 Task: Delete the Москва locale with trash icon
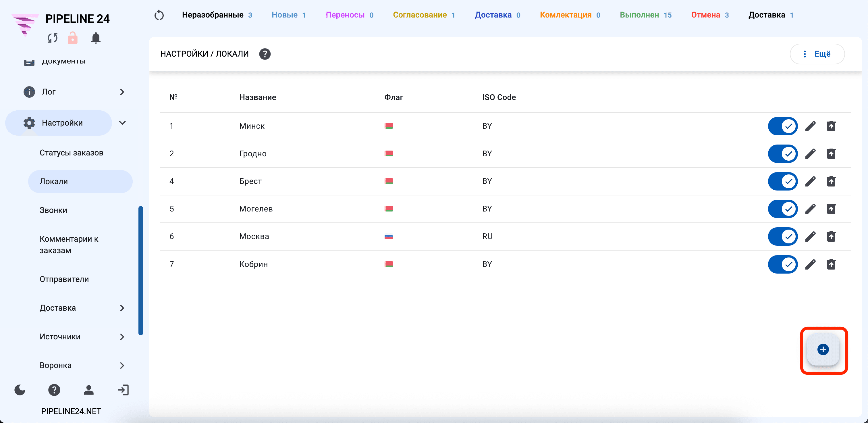tap(831, 236)
